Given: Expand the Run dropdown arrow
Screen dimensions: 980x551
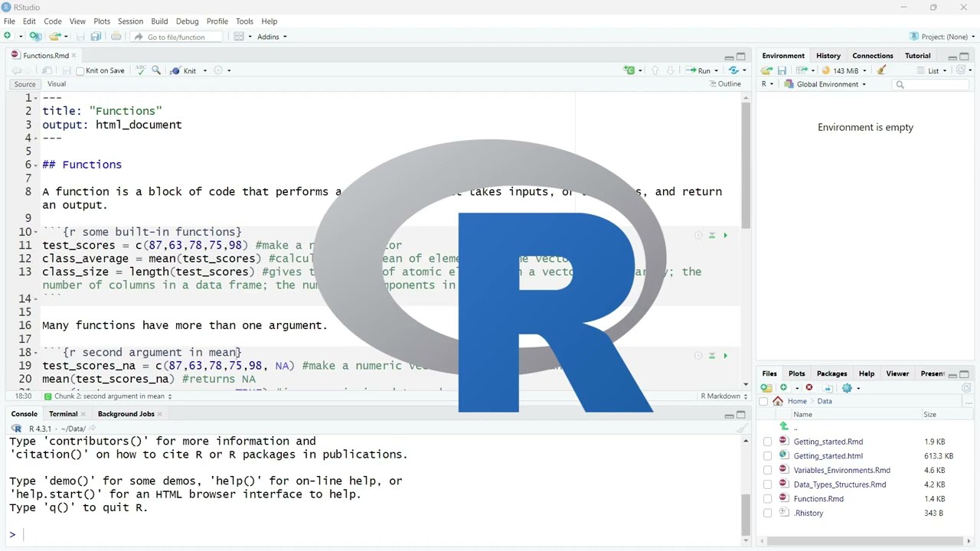Looking at the screenshot, I should coord(717,71).
